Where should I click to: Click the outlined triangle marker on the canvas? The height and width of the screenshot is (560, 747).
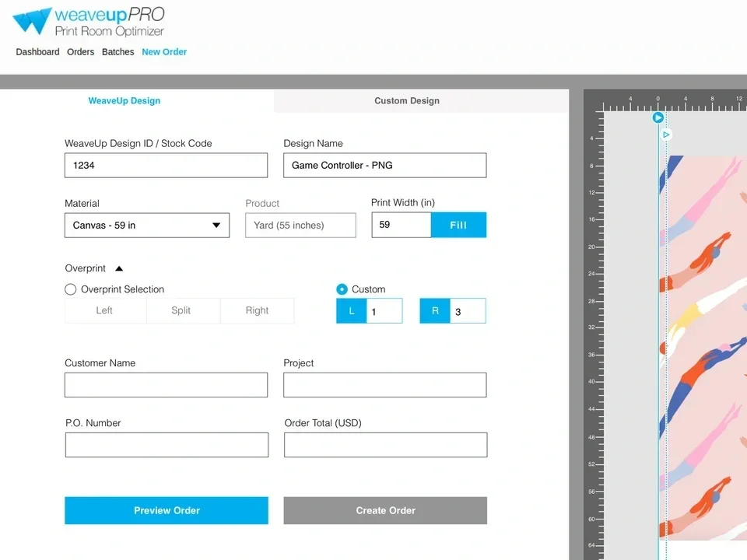666,135
